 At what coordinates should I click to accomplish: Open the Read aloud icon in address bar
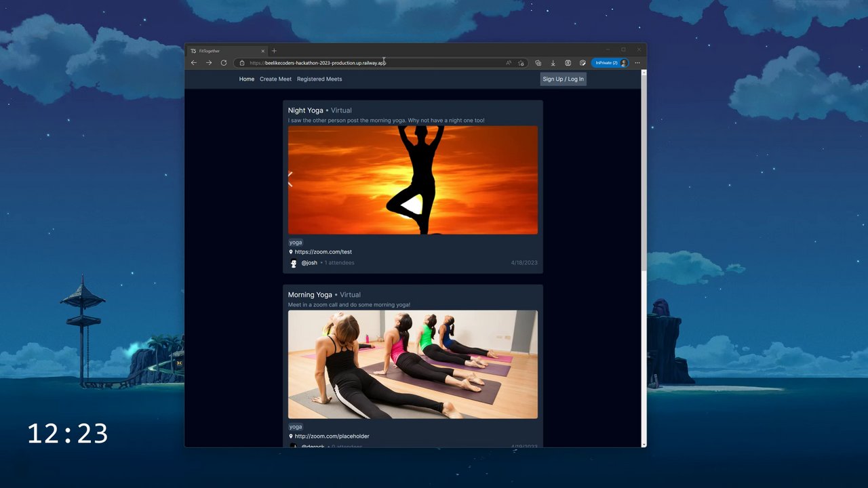pos(509,63)
